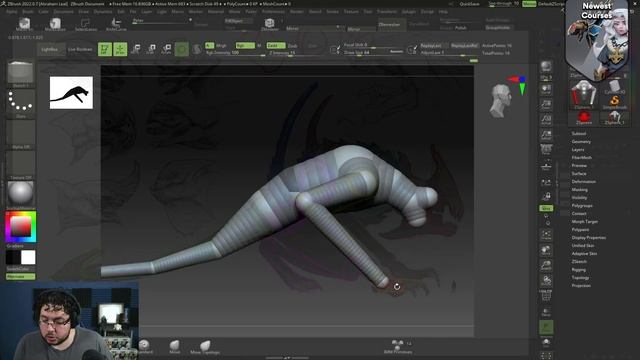Click the MaskLasso brush icon

tap(55, 24)
